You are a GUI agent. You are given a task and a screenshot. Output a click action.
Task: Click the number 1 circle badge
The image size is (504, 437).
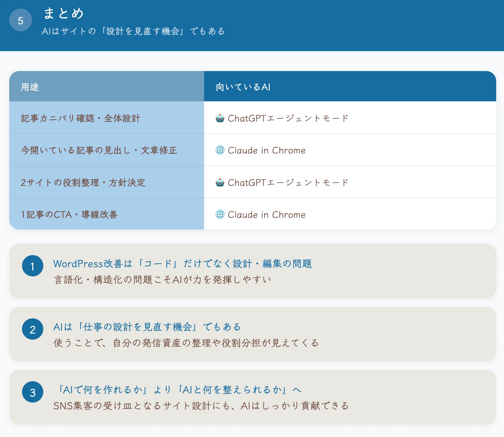coord(33,266)
